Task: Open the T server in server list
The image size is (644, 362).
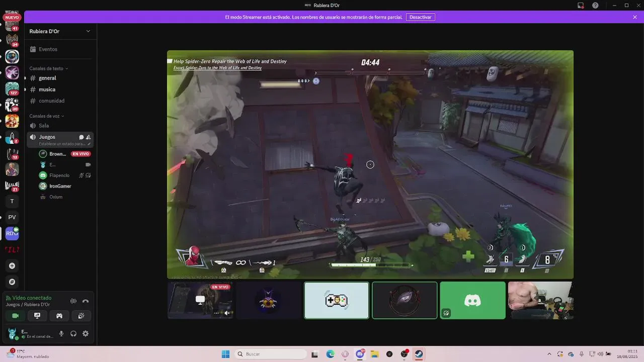Action: (x=12, y=201)
